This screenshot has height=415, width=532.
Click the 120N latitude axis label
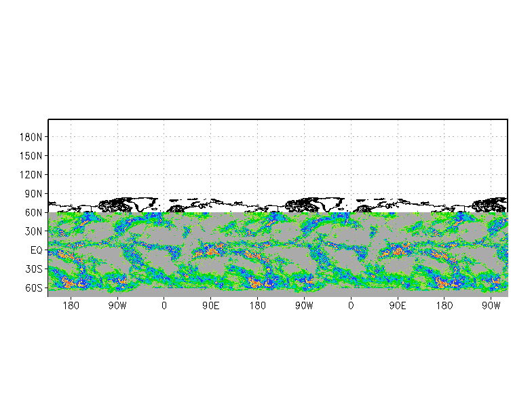pos(31,175)
